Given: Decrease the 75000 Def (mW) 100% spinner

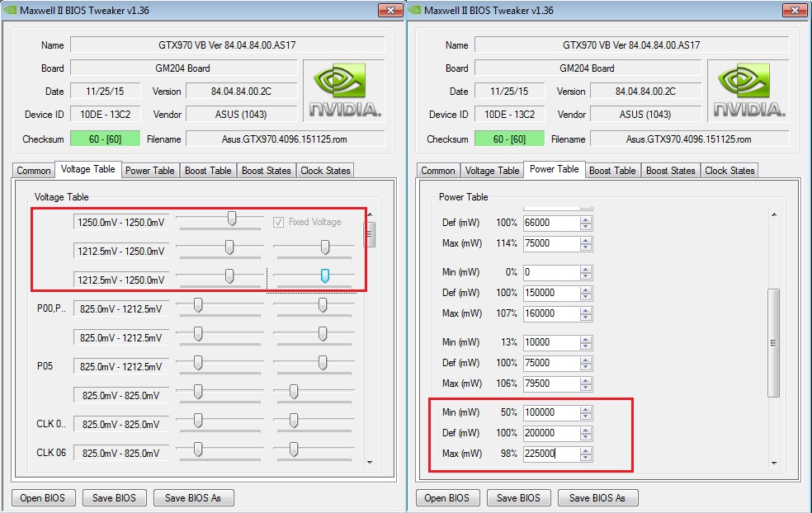Looking at the screenshot, I should pos(586,366).
